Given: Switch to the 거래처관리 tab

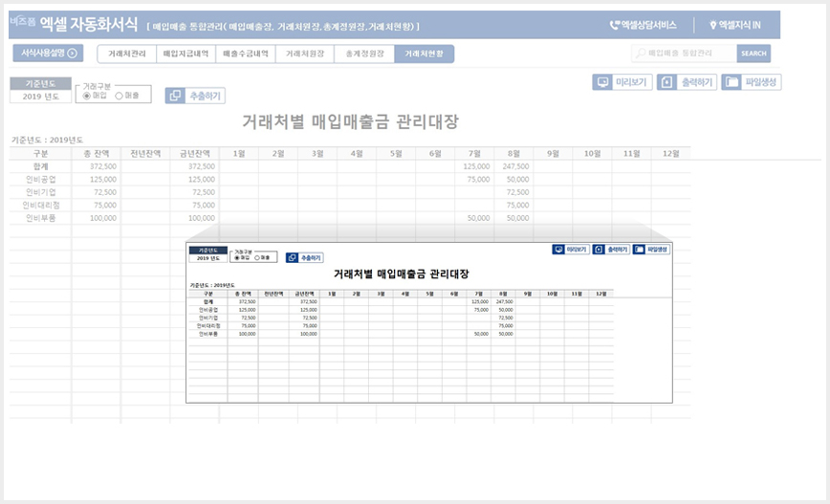Looking at the screenshot, I should (127, 54).
